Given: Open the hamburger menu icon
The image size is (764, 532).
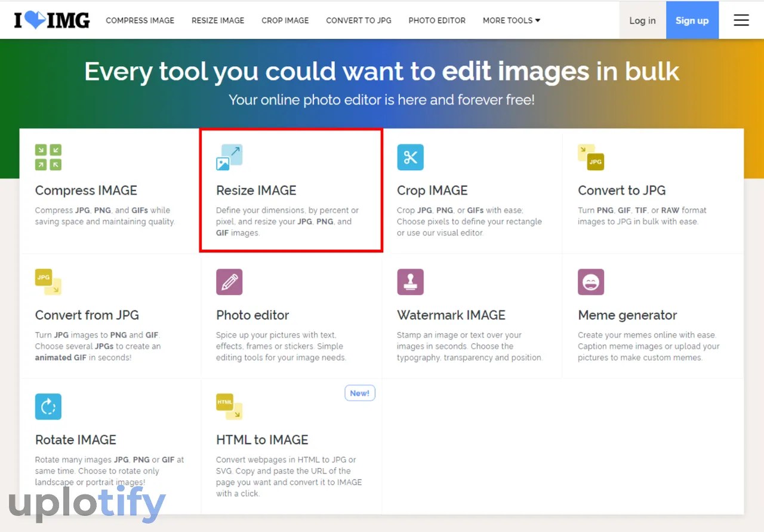Looking at the screenshot, I should [x=741, y=20].
